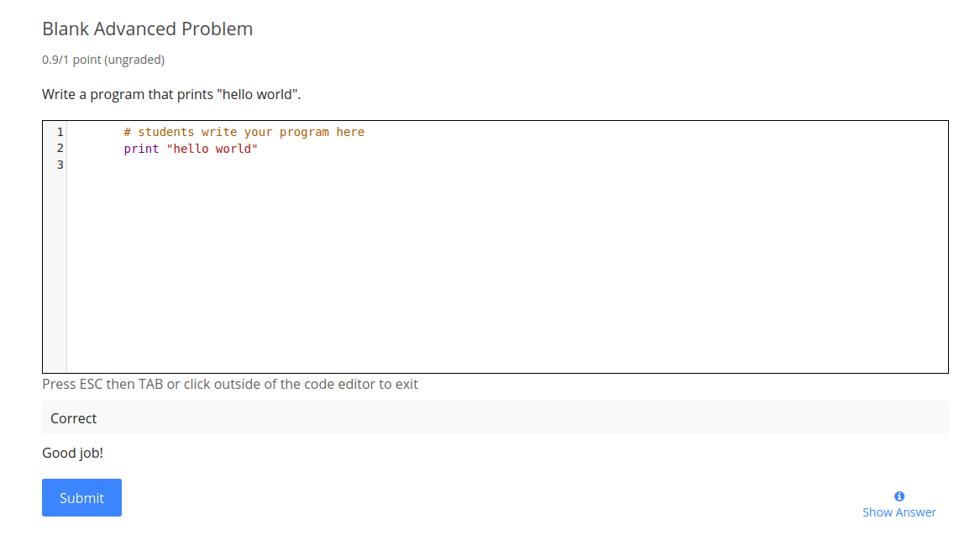Click line number 1 in the gutter

click(60, 132)
